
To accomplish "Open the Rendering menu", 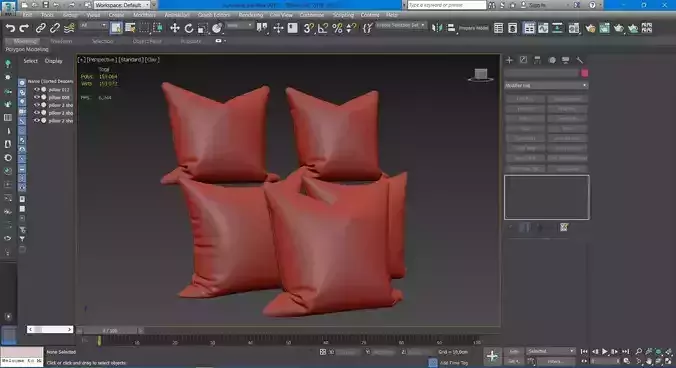I will coord(250,15).
